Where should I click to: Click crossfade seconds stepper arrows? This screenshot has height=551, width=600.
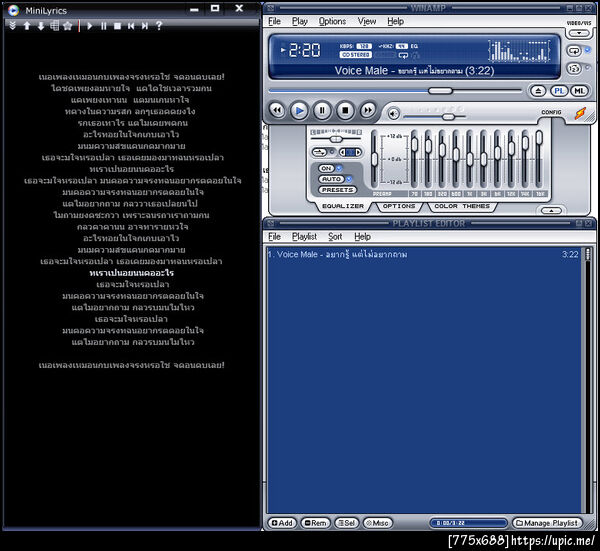[x=350, y=152]
